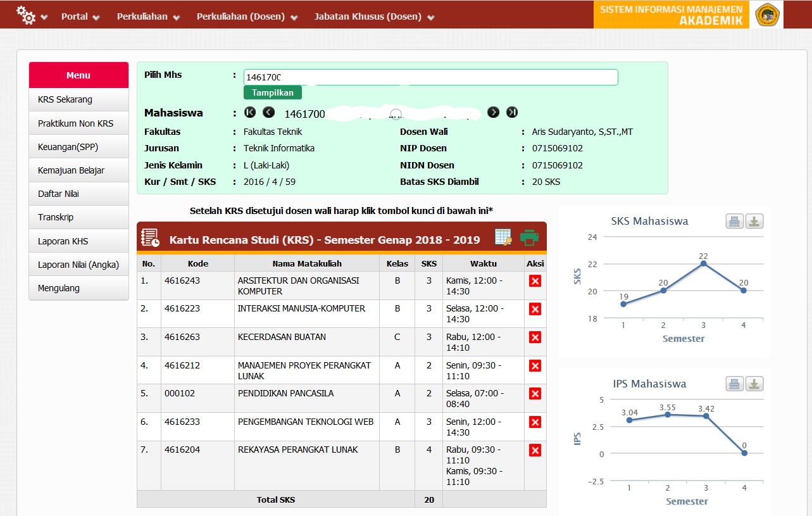Remove PENDIDIKAN PANCASILA course row
812x516 pixels.
[535, 394]
